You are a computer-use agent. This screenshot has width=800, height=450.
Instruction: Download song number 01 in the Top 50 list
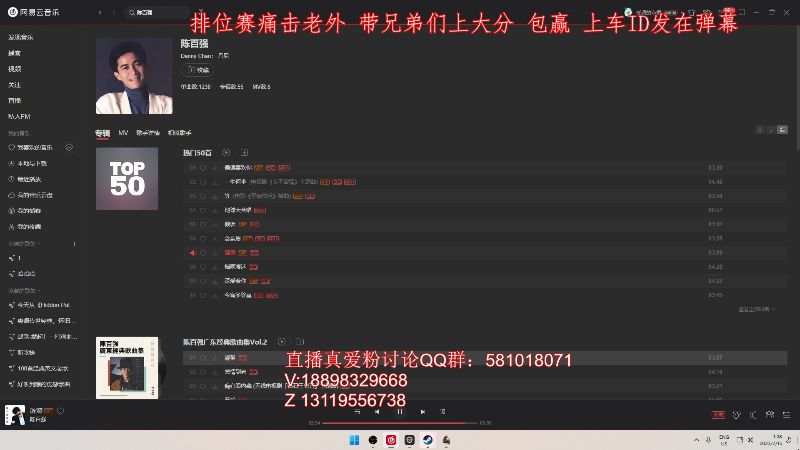[215, 168]
